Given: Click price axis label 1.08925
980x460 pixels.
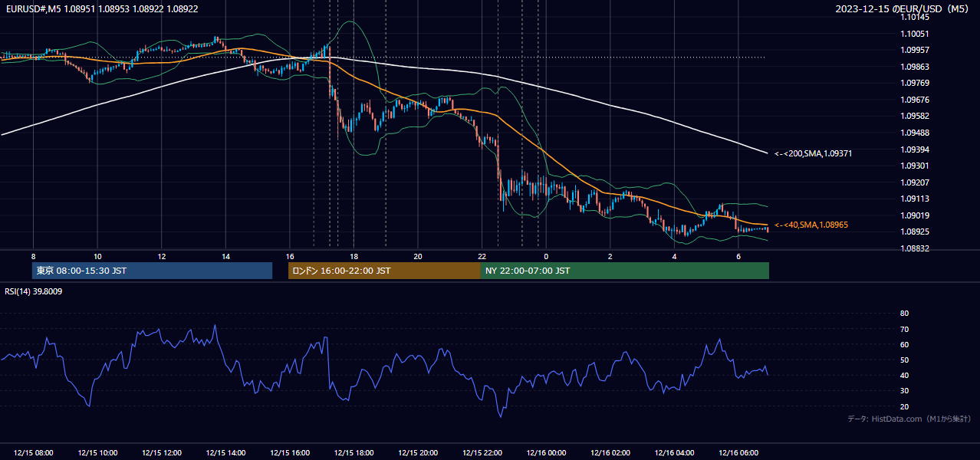Looking at the screenshot, I should [x=914, y=232].
